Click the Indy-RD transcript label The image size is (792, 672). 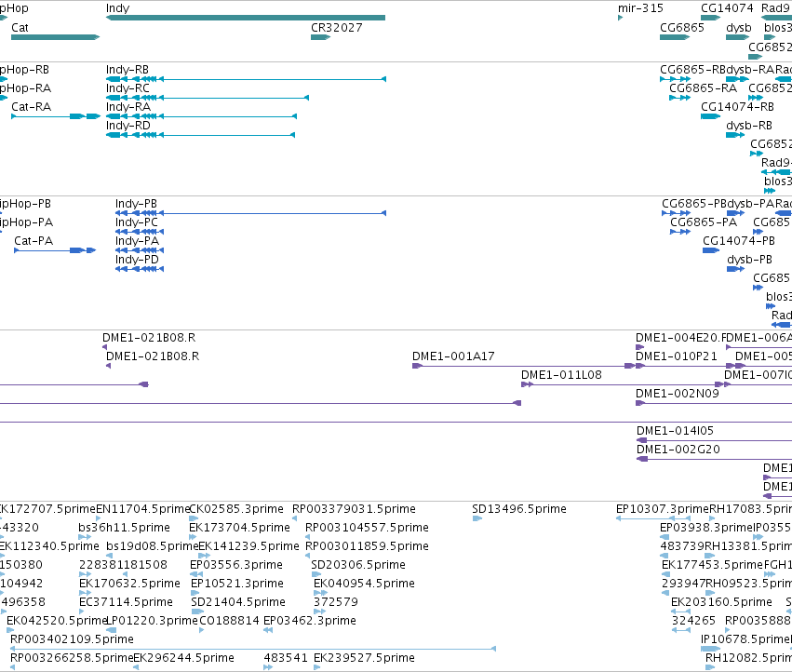[128, 126]
